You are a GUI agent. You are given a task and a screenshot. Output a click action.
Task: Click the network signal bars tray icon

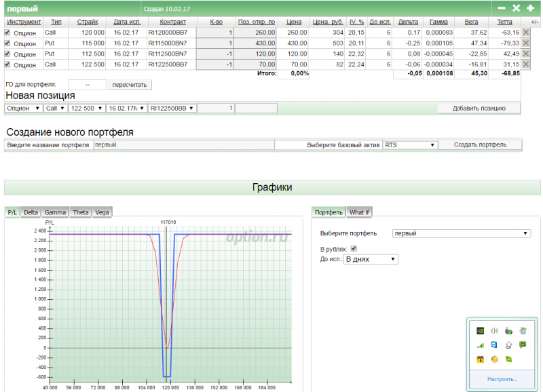coord(480,345)
